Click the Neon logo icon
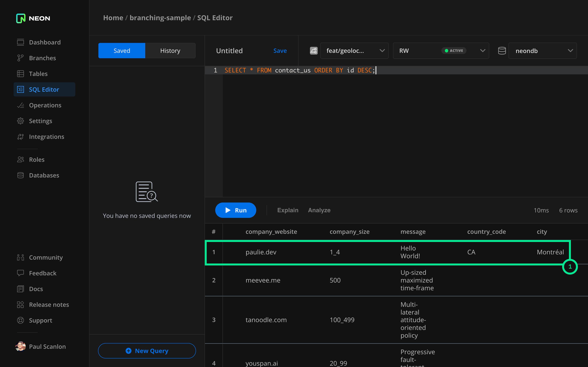Viewport: 588px width, 367px height. (x=21, y=18)
